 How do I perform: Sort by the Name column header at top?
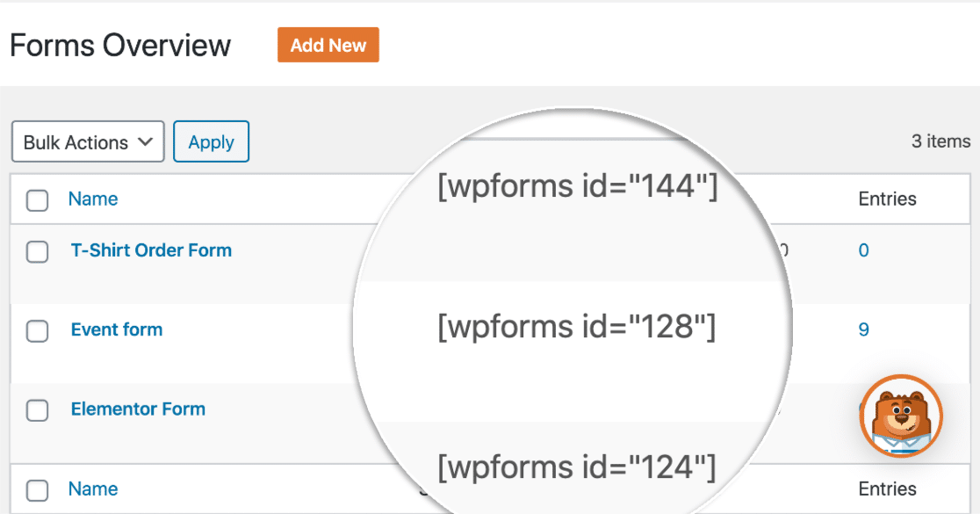[x=93, y=199]
